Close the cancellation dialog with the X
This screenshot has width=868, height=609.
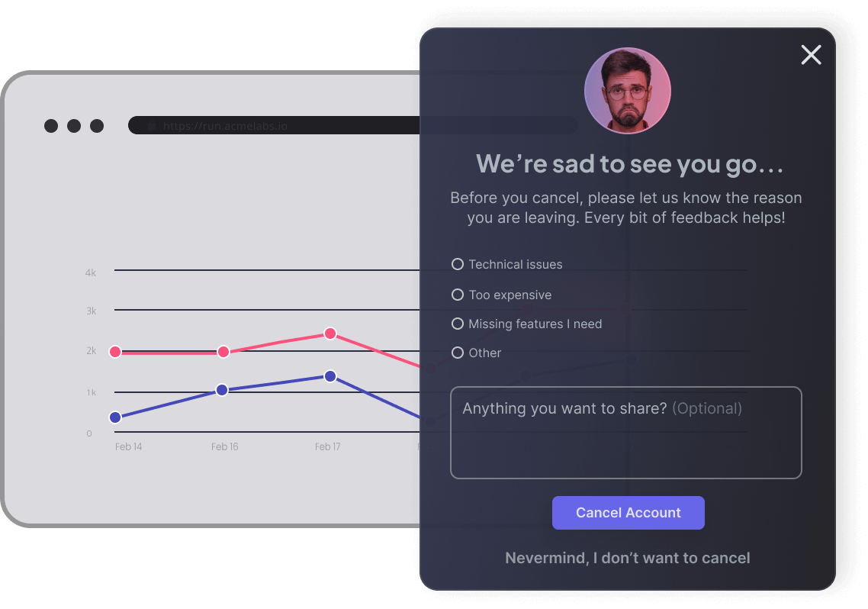click(x=811, y=55)
